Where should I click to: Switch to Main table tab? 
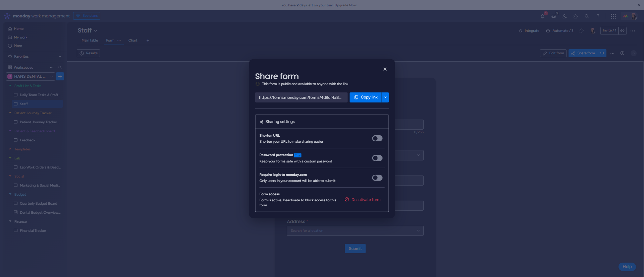90,41
